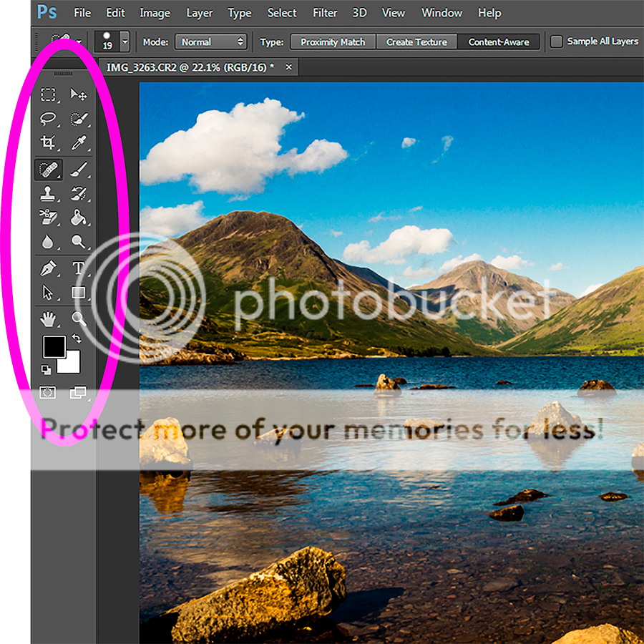This screenshot has height=644, width=644.
Task: Click the black foreground color swatch
Action: click(x=54, y=347)
